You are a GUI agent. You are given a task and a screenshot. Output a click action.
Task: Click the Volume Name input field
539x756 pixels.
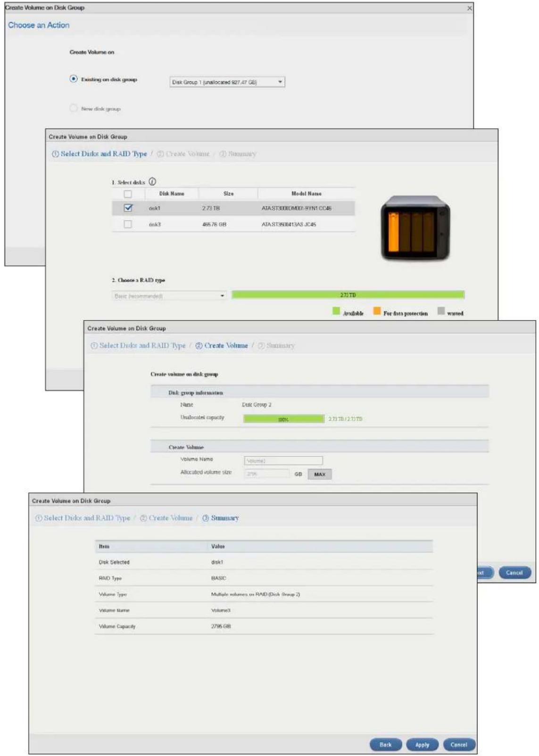283,460
